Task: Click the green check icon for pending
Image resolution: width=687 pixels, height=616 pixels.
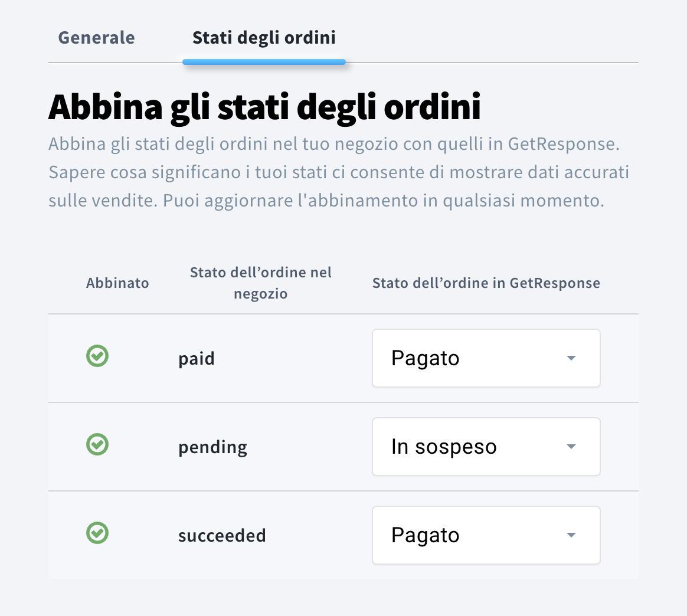Action: (x=97, y=445)
